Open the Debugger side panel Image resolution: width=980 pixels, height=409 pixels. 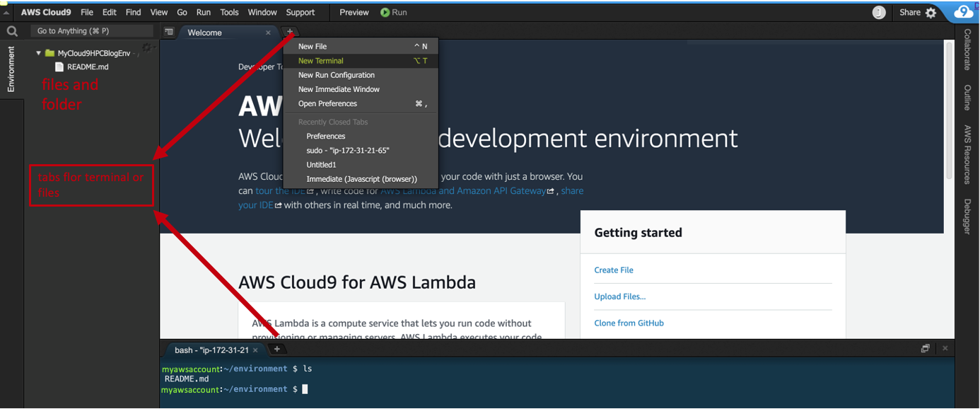967,217
